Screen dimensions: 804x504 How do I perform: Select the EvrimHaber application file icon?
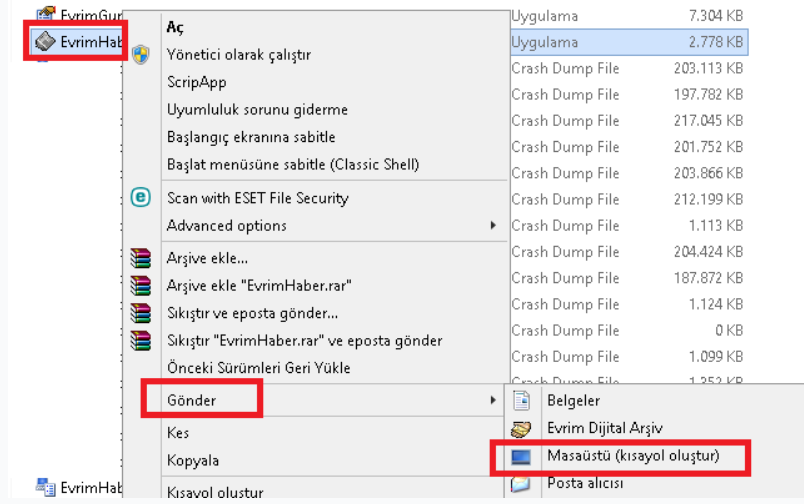pos(45,42)
